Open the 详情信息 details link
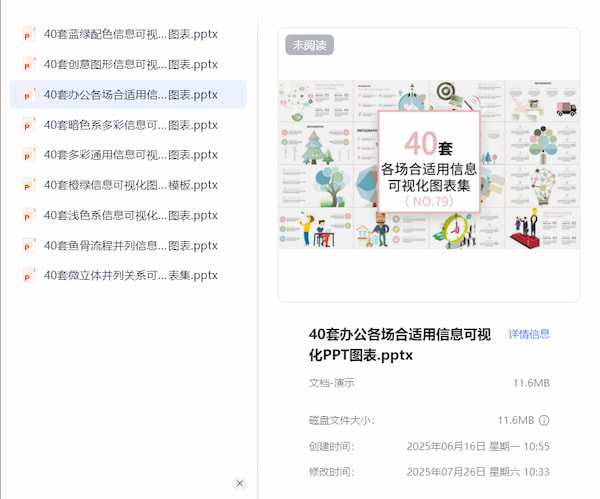 pos(529,334)
